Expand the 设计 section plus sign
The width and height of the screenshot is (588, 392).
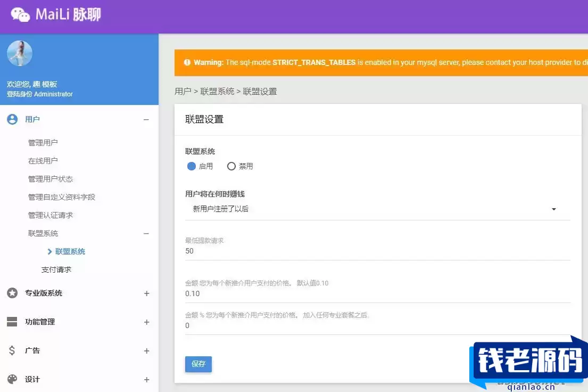coord(147,380)
